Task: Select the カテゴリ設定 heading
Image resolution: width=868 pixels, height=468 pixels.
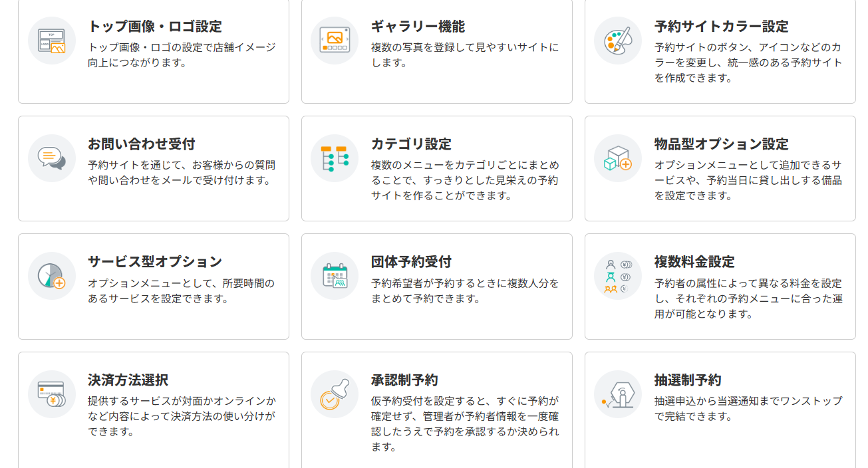Action: click(x=411, y=144)
